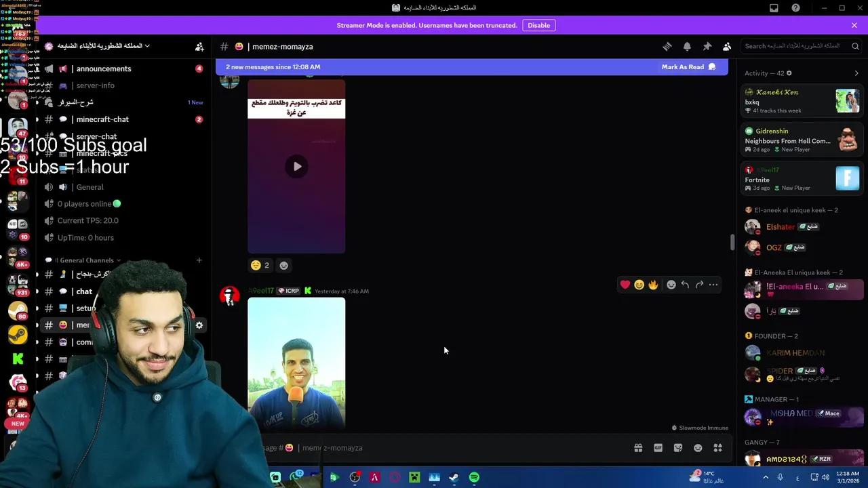Open the reporter image attachment

pos(296,363)
